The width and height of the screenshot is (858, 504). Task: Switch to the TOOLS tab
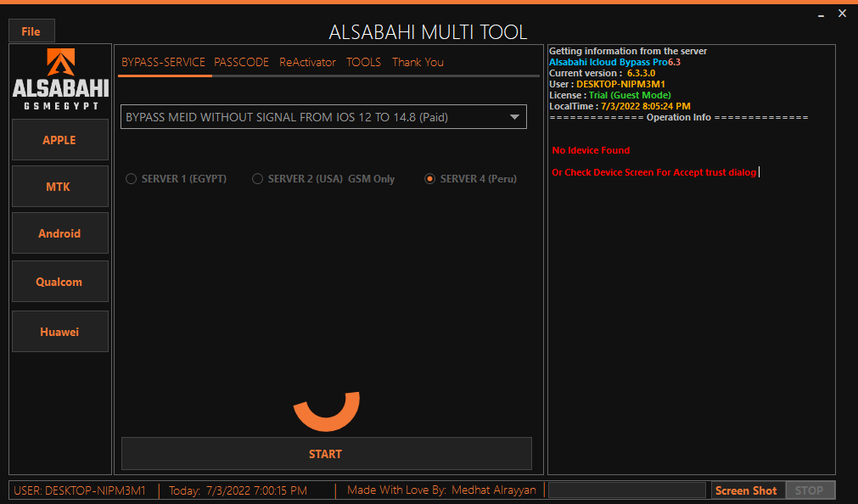tap(363, 62)
